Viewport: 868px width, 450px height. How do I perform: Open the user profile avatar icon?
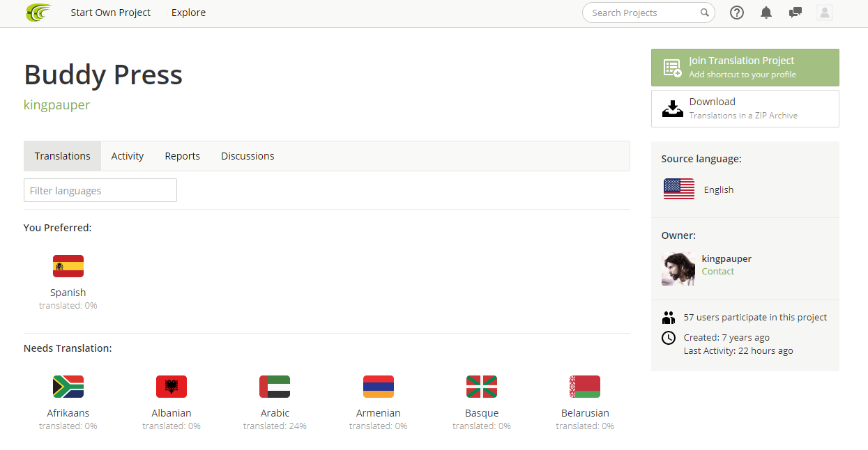[x=825, y=13]
